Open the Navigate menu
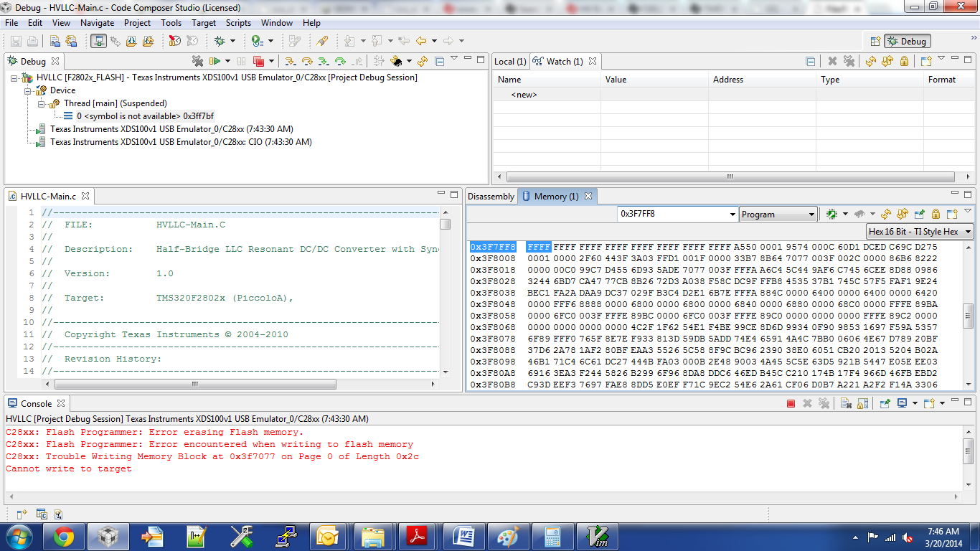 pos(97,23)
